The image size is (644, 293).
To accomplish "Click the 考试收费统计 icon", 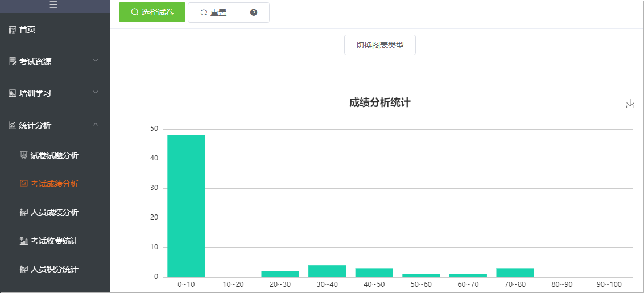I will click(x=24, y=241).
